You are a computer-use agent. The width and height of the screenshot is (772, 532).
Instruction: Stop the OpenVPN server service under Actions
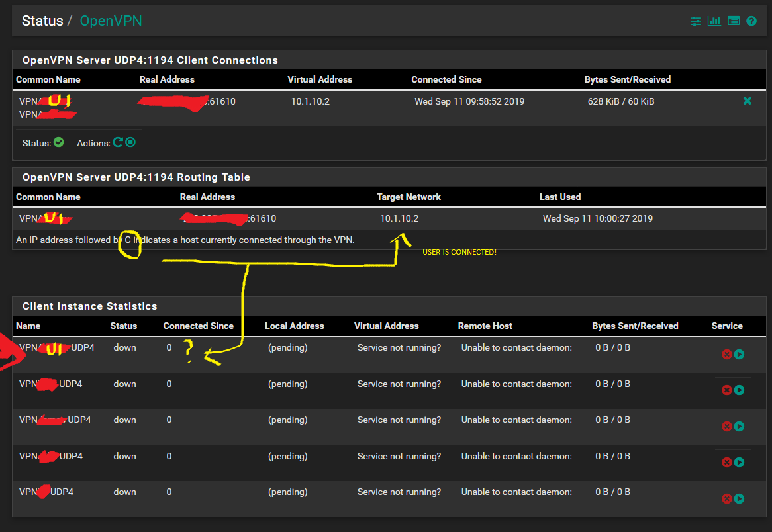click(130, 142)
